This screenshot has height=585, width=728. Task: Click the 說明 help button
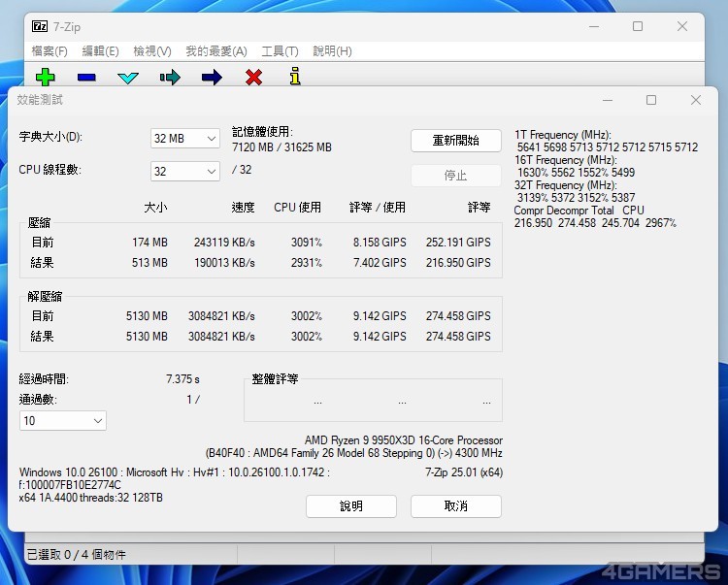click(350, 506)
